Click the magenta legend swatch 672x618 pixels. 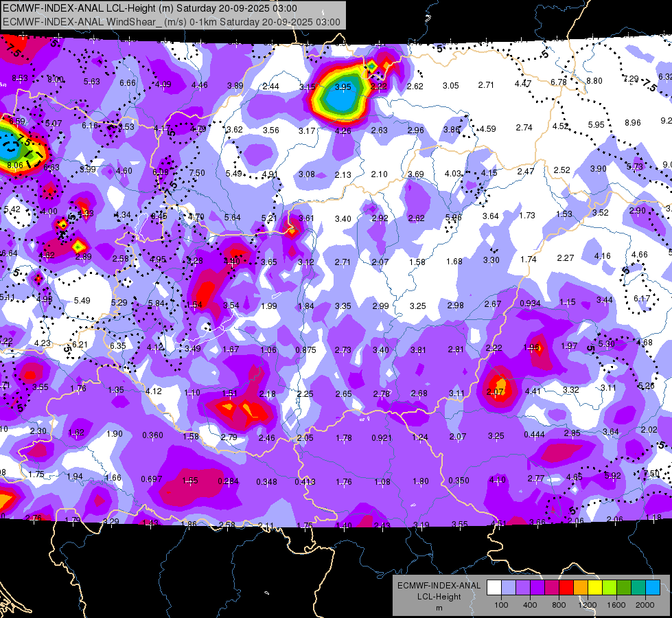tap(552, 588)
